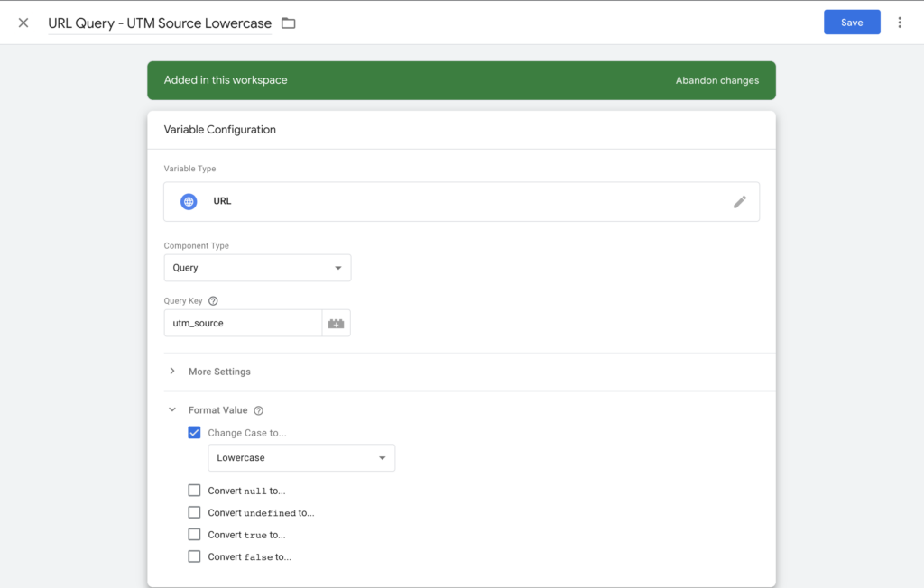This screenshot has height=588, width=924.
Task: Open the three-dot more actions menu
Action: 900,23
